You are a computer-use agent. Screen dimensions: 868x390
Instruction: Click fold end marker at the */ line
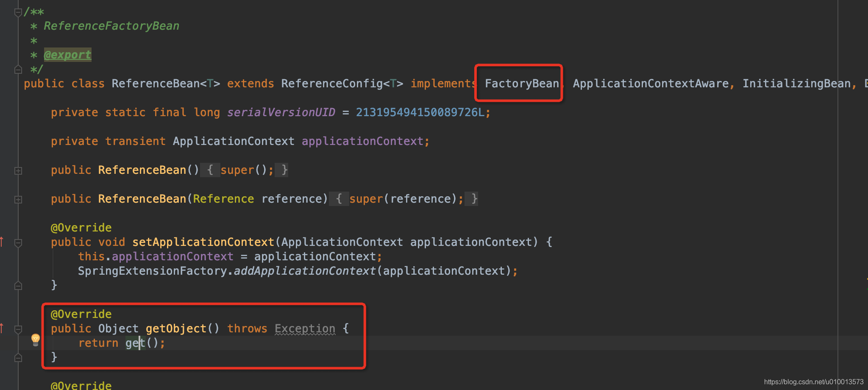[18, 69]
